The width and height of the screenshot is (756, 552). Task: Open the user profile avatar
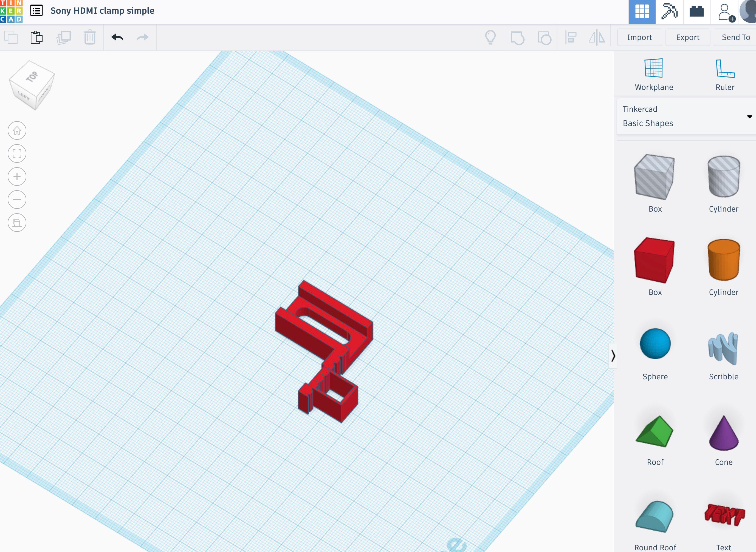pyautogui.click(x=748, y=11)
